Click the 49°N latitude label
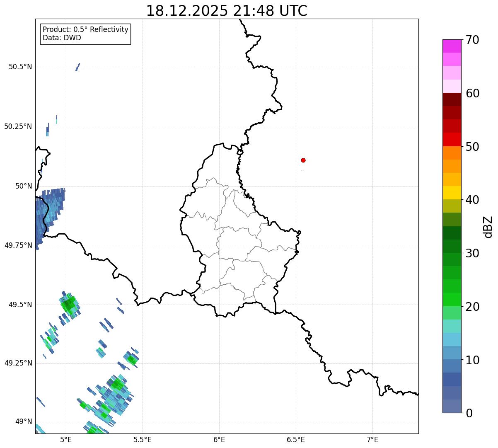 24,421
